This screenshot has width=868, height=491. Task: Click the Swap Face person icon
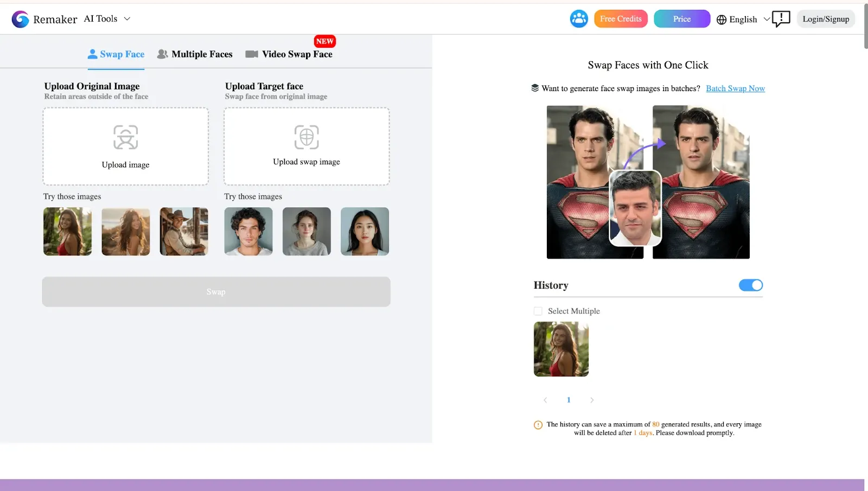click(x=92, y=54)
